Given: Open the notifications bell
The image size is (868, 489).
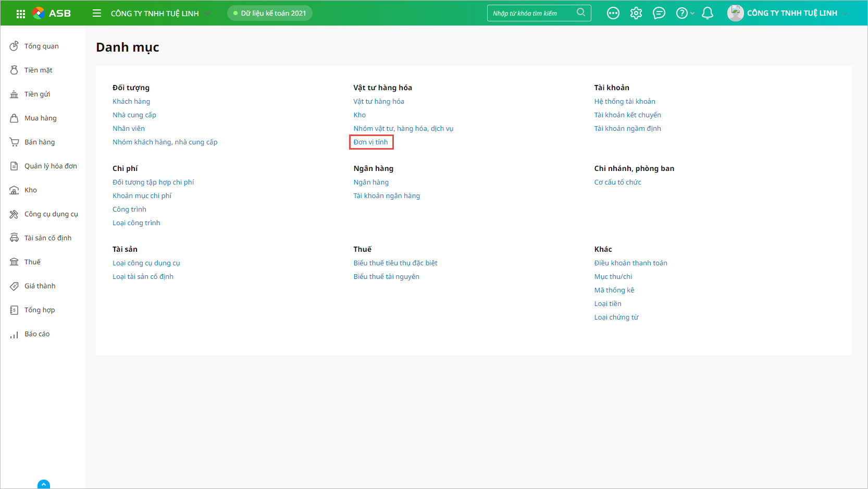Looking at the screenshot, I should [x=708, y=13].
